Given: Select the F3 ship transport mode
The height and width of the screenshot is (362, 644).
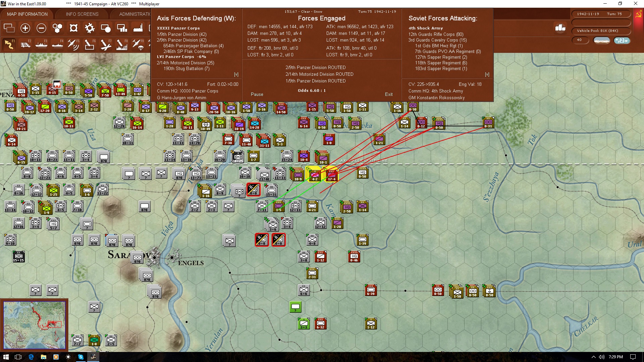Looking at the screenshot, I should point(41,45).
